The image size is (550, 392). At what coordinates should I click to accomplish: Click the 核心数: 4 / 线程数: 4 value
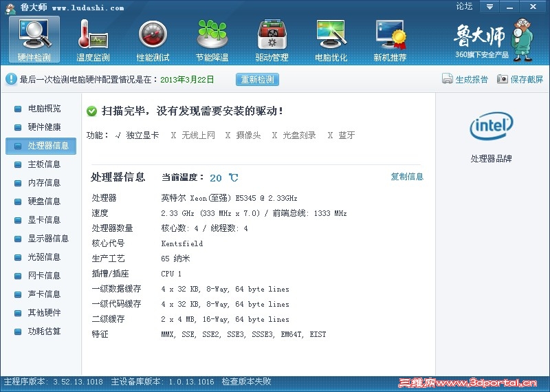coord(204,228)
